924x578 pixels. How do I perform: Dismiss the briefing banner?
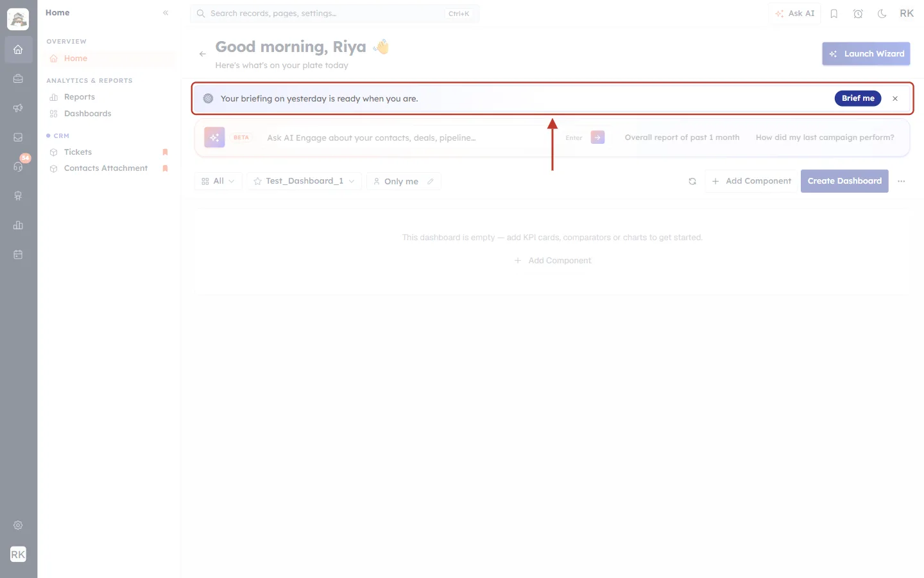click(895, 98)
